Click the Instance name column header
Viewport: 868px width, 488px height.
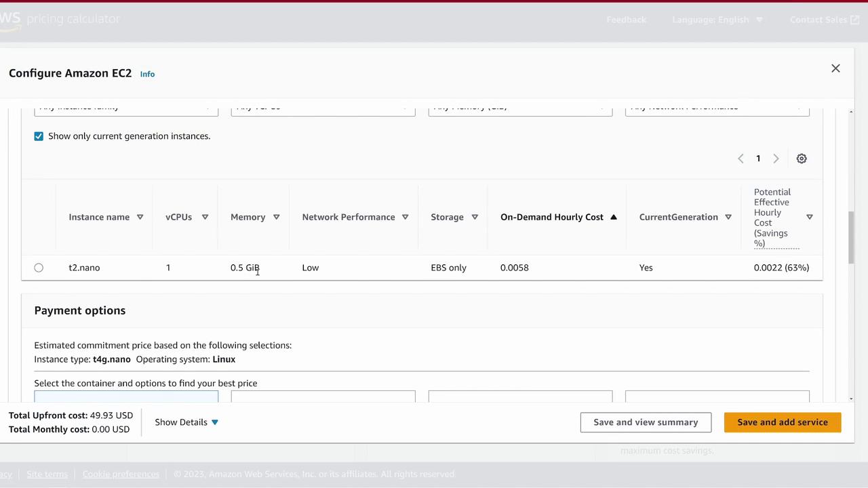tap(99, 217)
